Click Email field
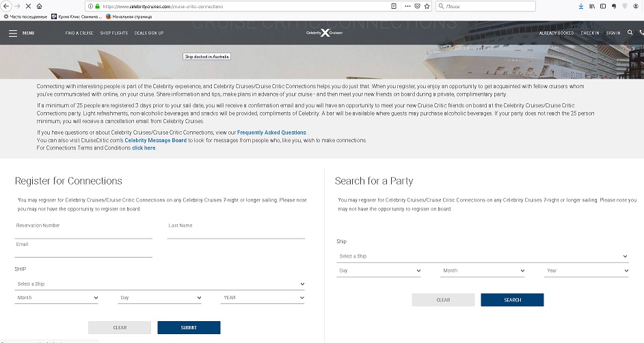 click(x=83, y=249)
